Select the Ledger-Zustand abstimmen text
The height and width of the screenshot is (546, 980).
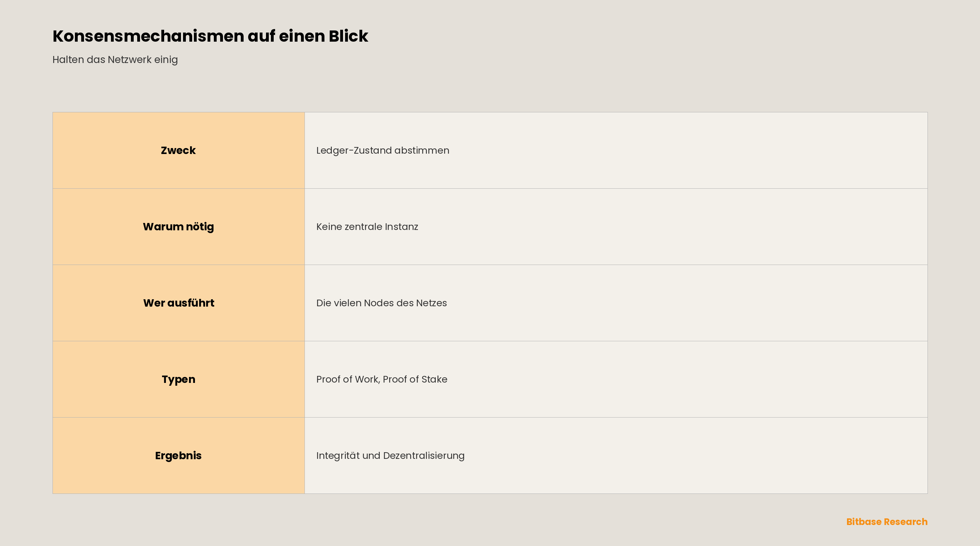point(383,150)
